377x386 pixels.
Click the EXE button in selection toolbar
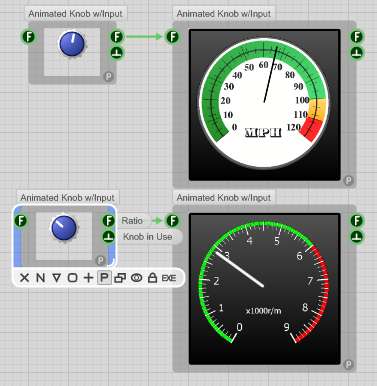click(169, 278)
